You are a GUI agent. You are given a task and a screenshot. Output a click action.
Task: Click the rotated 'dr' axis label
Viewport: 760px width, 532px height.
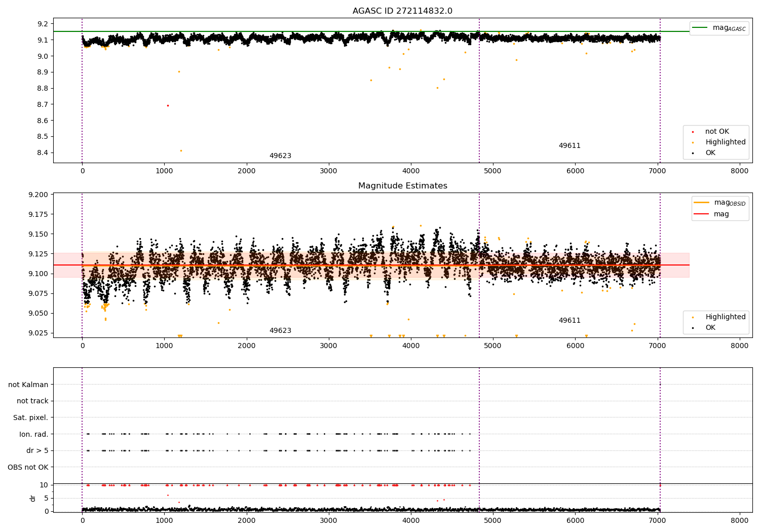click(33, 498)
